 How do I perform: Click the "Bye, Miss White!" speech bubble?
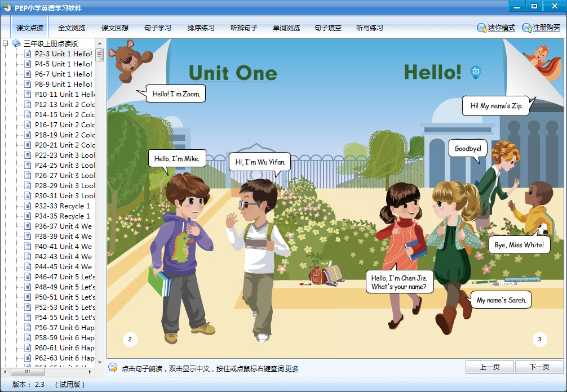tap(519, 244)
